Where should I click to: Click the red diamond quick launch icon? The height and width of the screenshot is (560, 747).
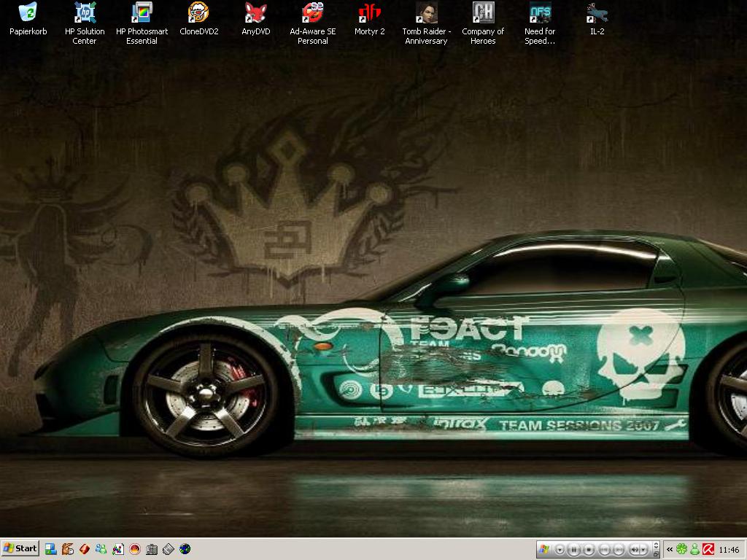pos(85,549)
